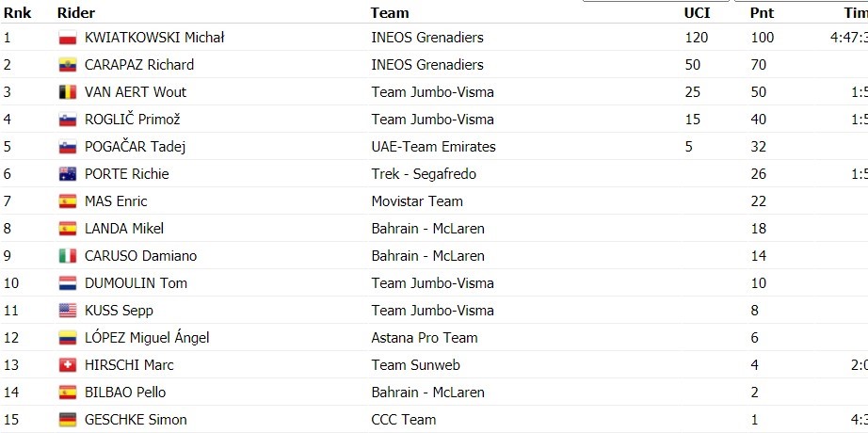Sort results by the UCI column header
Screen dimensions: 868x433
click(x=697, y=13)
